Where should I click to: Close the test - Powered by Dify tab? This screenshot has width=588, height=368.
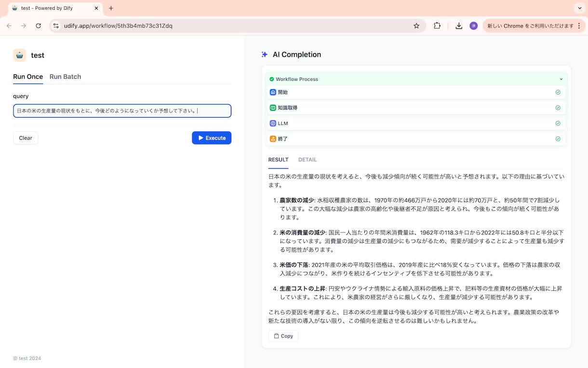point(96,8)
